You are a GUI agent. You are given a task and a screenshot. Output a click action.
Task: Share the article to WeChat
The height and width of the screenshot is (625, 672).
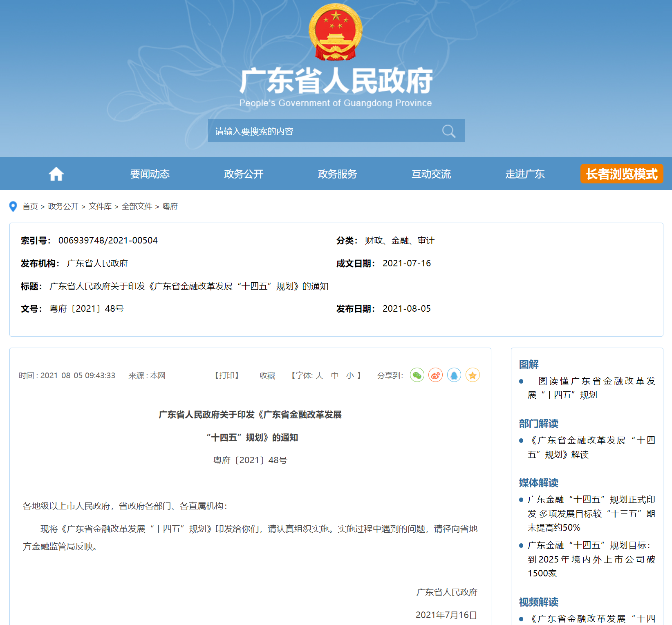[417, 375]
